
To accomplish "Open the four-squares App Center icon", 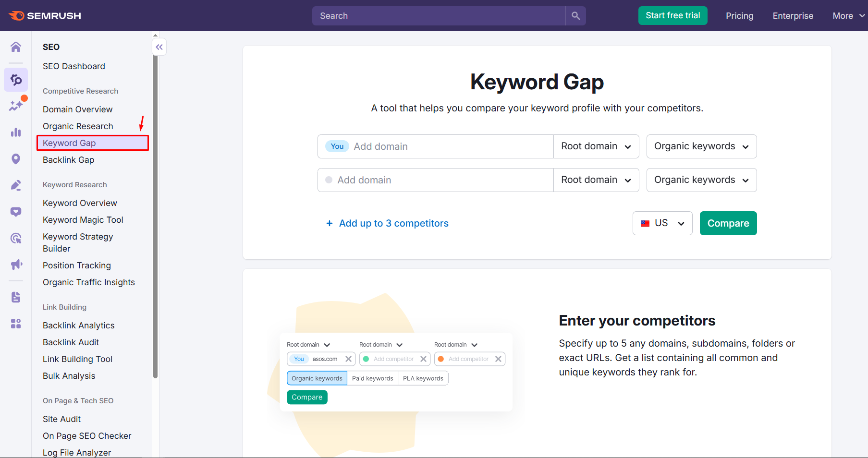I will (16, 324).
